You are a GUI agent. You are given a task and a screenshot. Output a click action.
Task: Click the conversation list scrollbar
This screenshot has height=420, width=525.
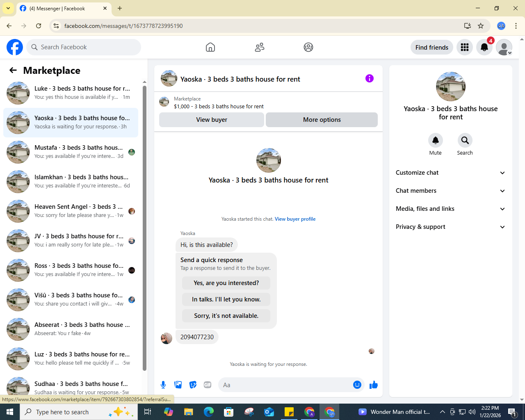point(144,228)
